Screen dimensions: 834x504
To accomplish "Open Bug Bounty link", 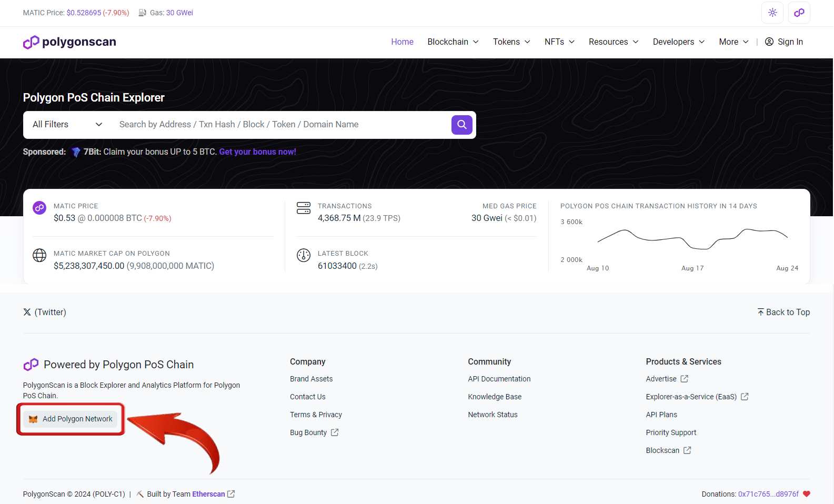I will (308, 432).
